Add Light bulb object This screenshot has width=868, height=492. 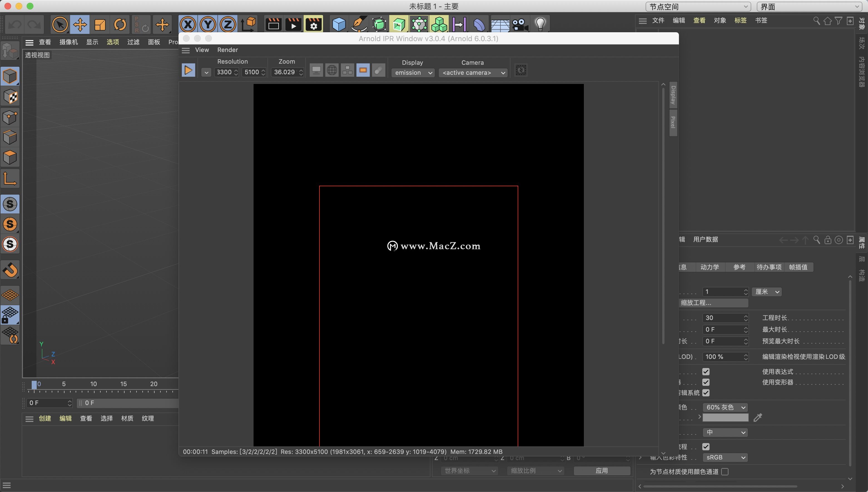pos(540,24)
